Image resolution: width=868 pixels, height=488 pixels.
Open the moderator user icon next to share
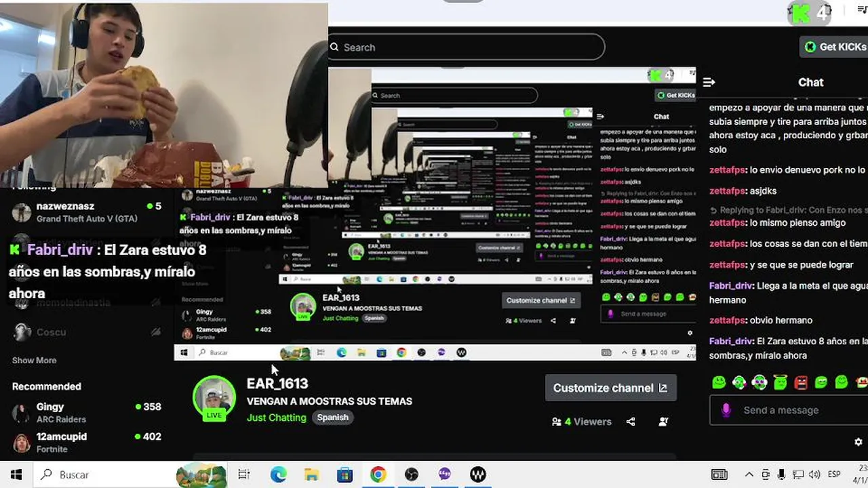[663, 422]
